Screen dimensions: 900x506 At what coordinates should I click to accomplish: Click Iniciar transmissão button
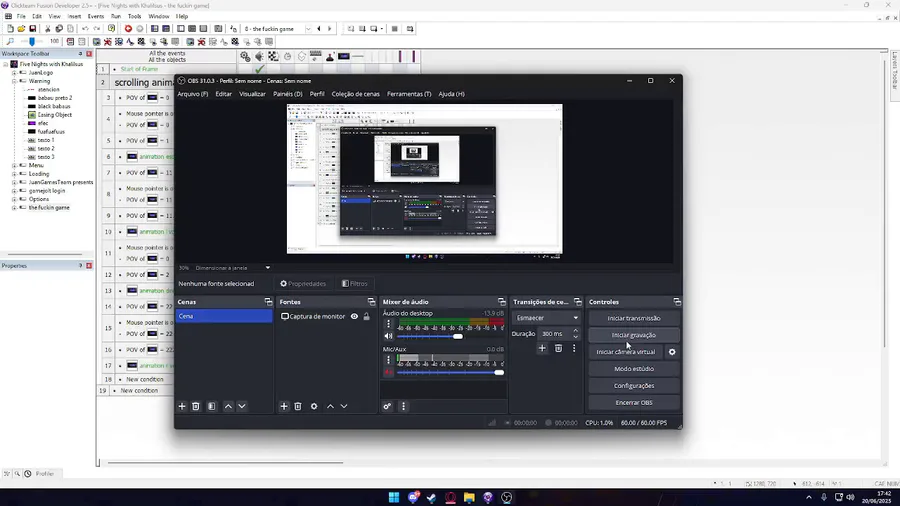point(634,318)
